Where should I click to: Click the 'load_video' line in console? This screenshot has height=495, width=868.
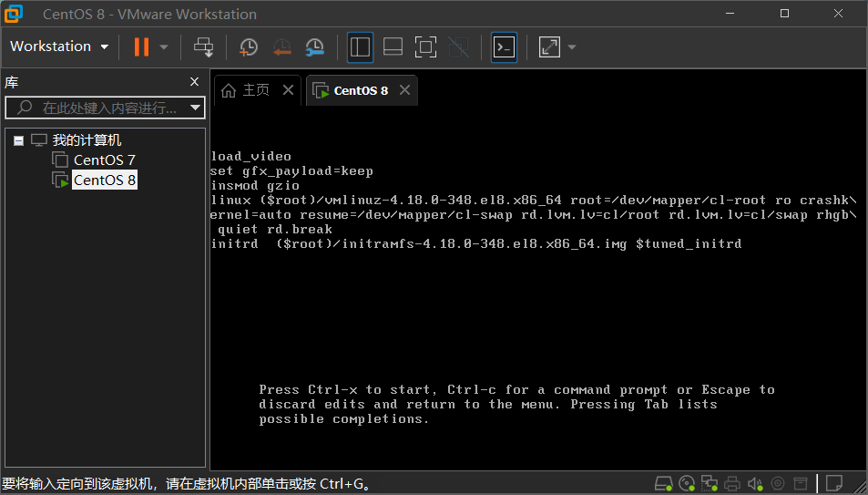click(x=250, y=156)
